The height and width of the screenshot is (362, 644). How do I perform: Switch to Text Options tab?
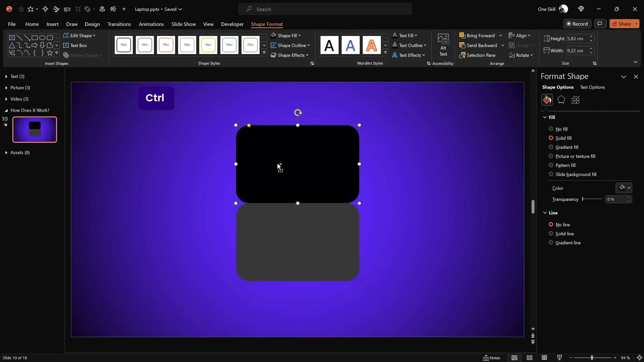tap(592, 87)
